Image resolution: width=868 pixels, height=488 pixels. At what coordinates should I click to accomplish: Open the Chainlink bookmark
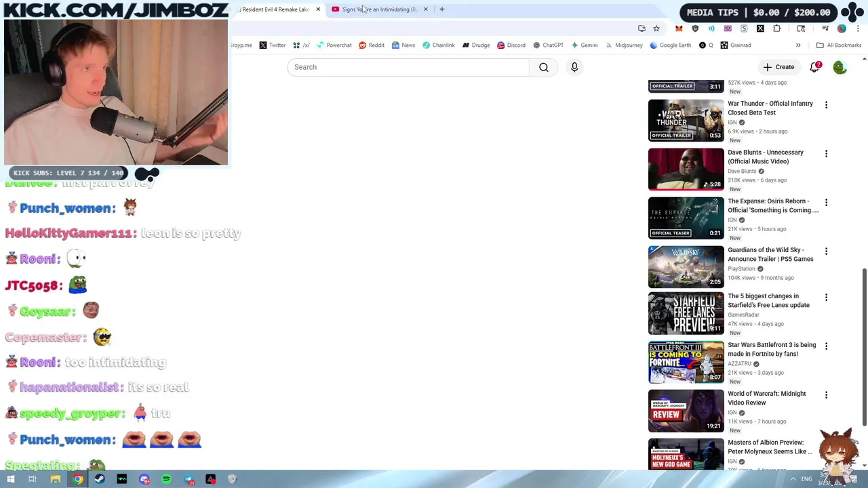(438, 45)
